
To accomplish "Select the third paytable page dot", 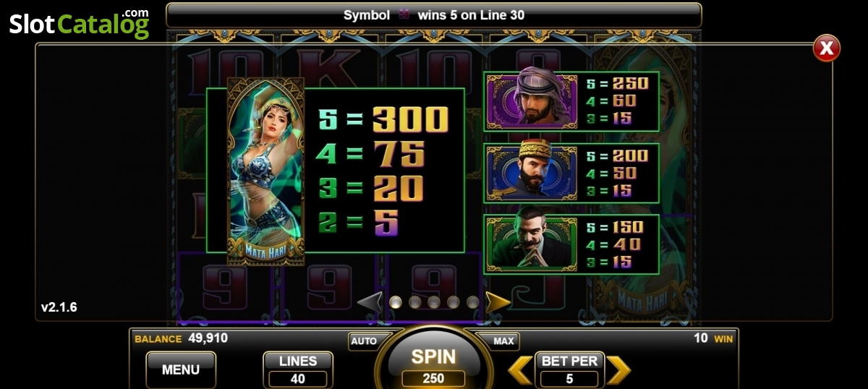I will 434,302.
